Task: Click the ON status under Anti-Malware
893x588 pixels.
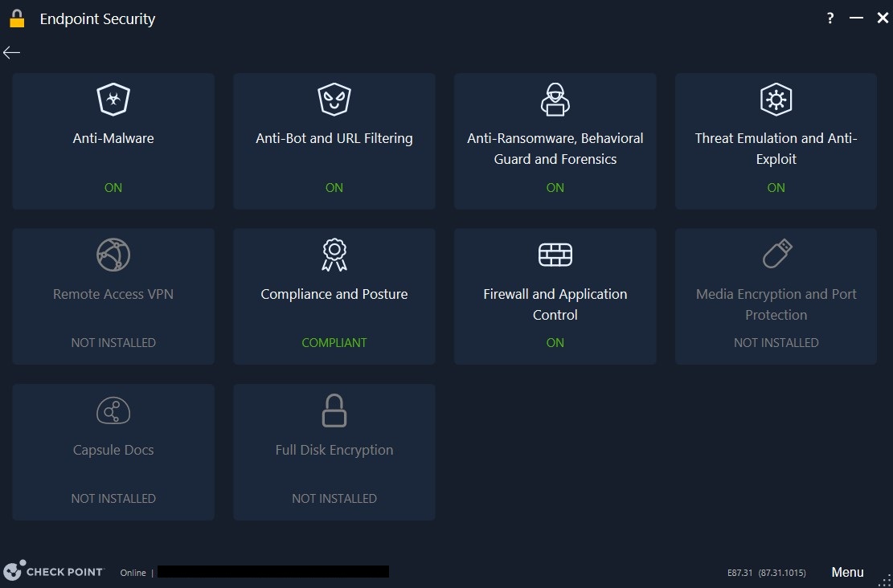Action: click(113, 187)
